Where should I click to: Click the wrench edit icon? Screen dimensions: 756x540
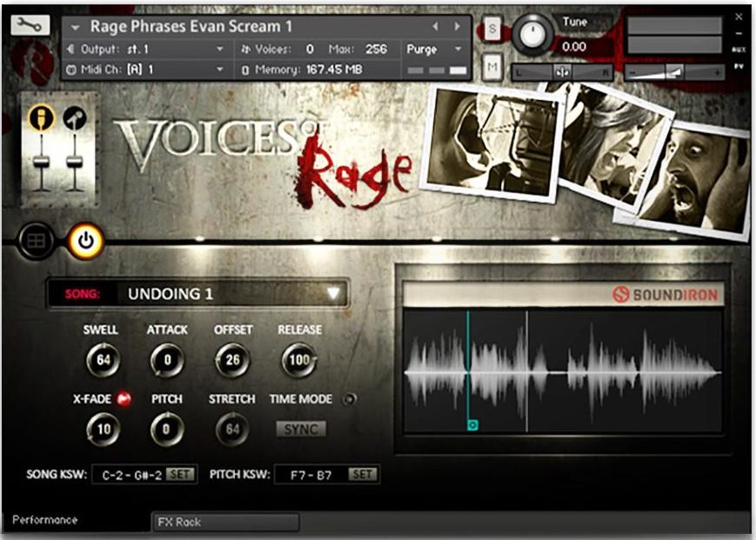tap(30, 25)
